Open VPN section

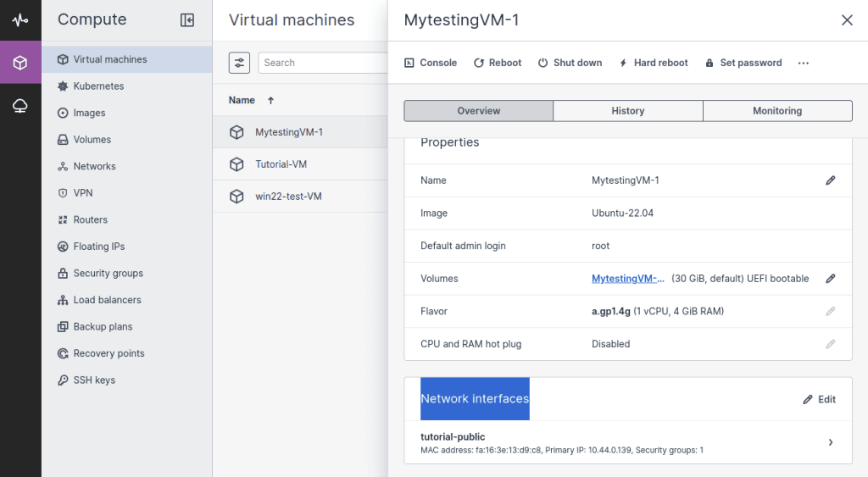[x=127, y=192]
